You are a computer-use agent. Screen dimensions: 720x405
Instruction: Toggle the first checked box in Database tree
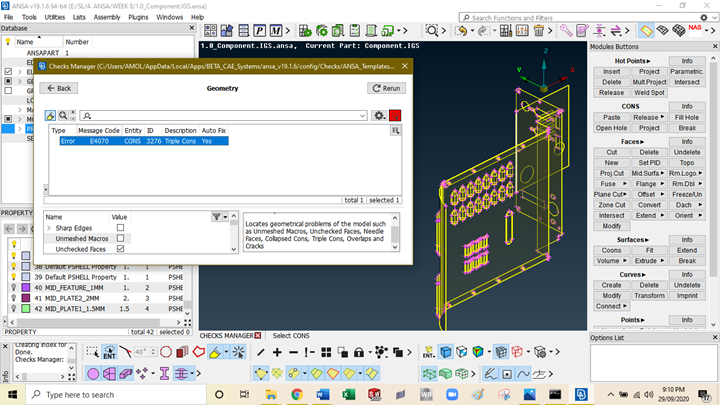8,72
